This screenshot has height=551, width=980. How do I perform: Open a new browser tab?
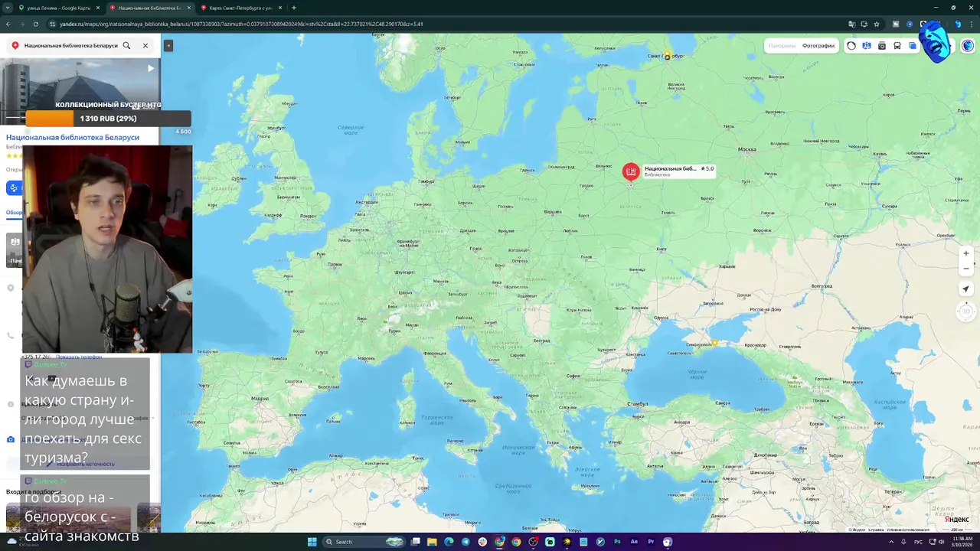(294, 8)
